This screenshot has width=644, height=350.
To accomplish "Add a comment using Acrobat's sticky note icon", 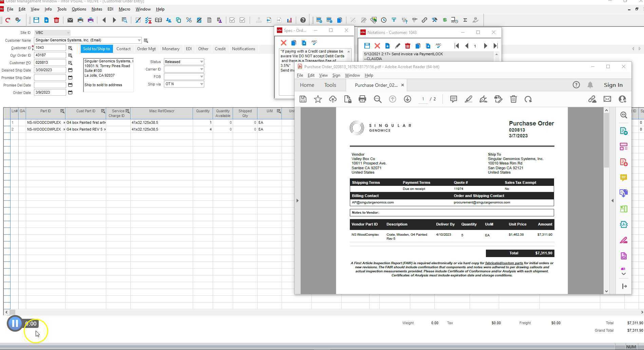I will (454, 99).
